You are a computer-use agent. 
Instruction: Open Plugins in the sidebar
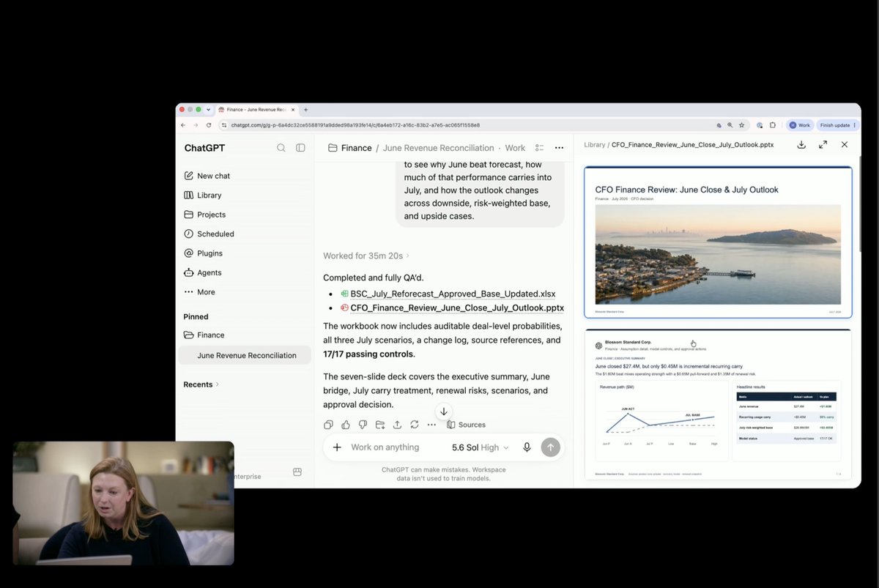(204, 253)
